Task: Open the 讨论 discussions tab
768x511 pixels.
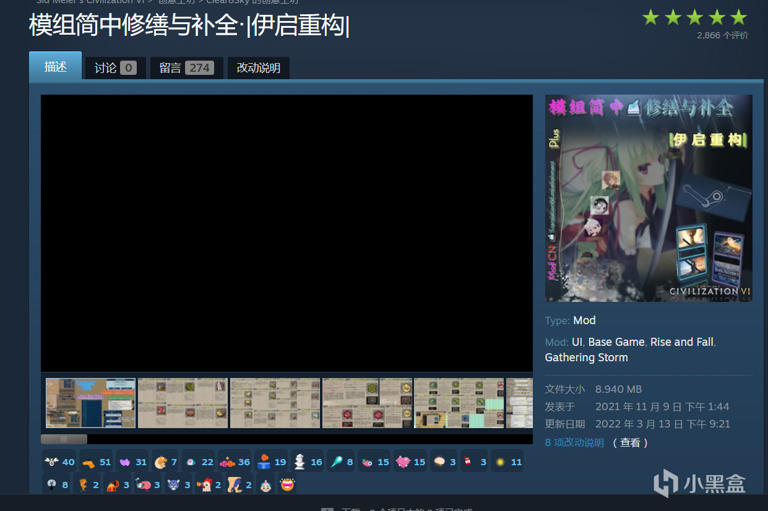Action: 115,68
